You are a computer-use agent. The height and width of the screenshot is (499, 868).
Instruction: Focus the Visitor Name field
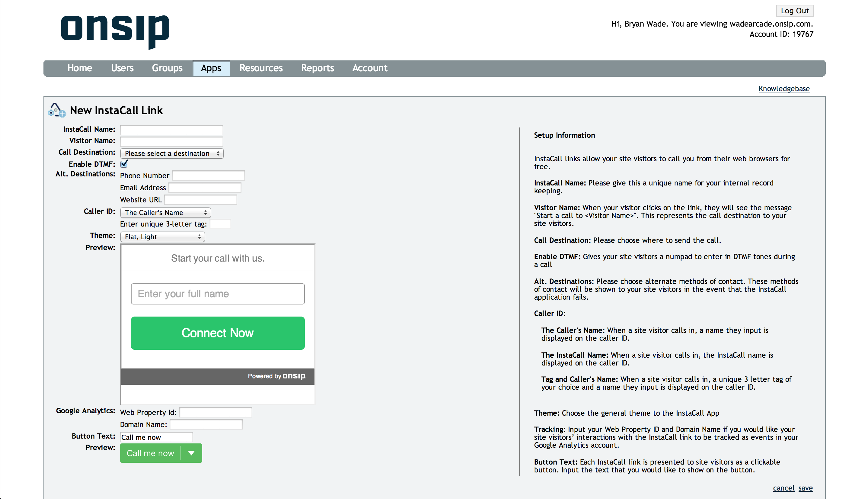pos(171,142)
